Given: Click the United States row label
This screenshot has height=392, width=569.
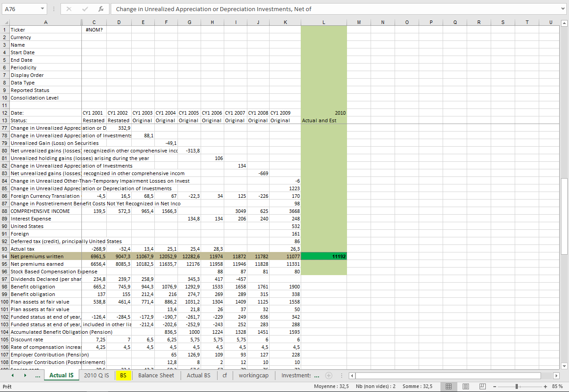Looking at the screenshot, I should point(27,226).
